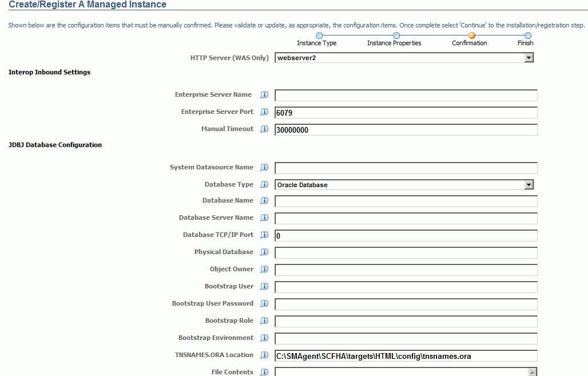Screen dimensions: 588x376
Task: Click info icon beside Enterprise Server Name
Action: (264, 95)
